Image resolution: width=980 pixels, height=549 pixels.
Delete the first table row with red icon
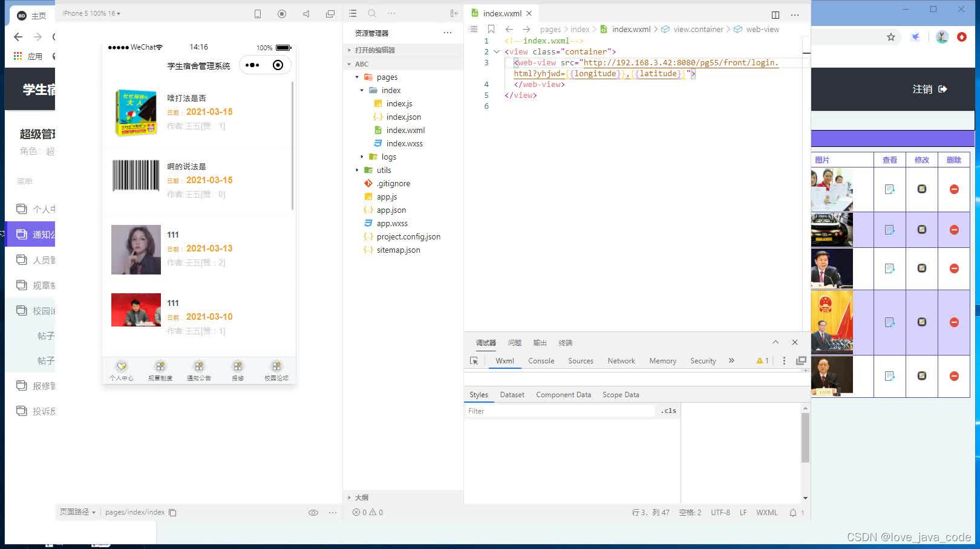(954, 189)
